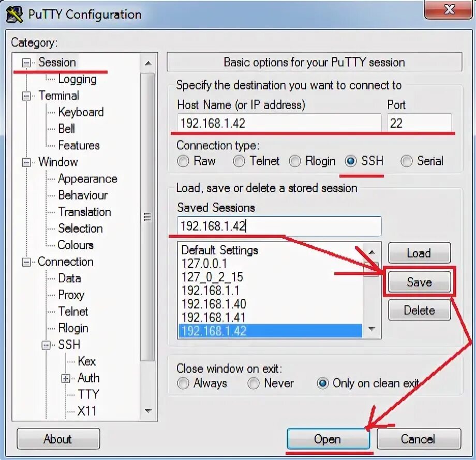This screenshot has width=476, height=460.
Task: Collapse the Terminal tree node
Action: [x=26, y=96]
